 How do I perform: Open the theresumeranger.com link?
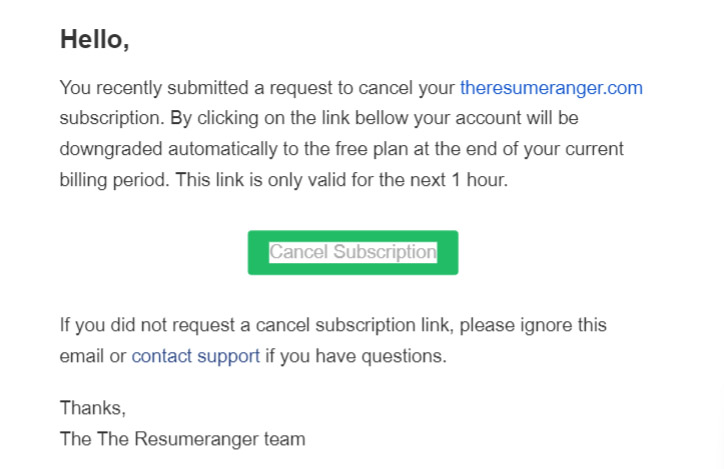pyautogui.click(x=551, y=88)
